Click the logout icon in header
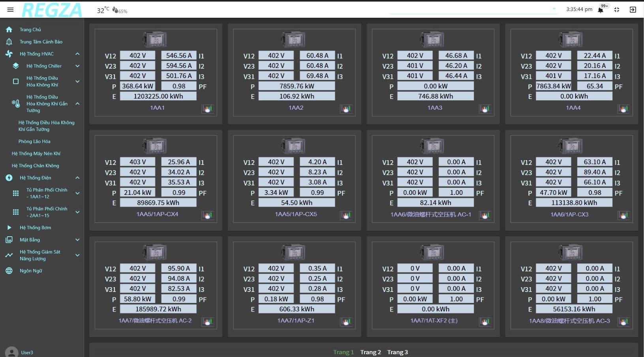 [633, 10]
